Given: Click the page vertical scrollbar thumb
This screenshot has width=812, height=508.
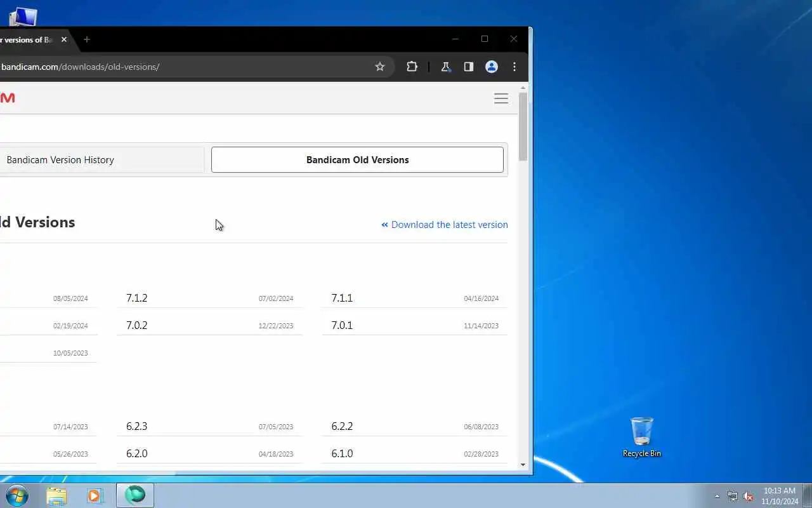Looking at the screenshot, I should [x=523, y=127].
